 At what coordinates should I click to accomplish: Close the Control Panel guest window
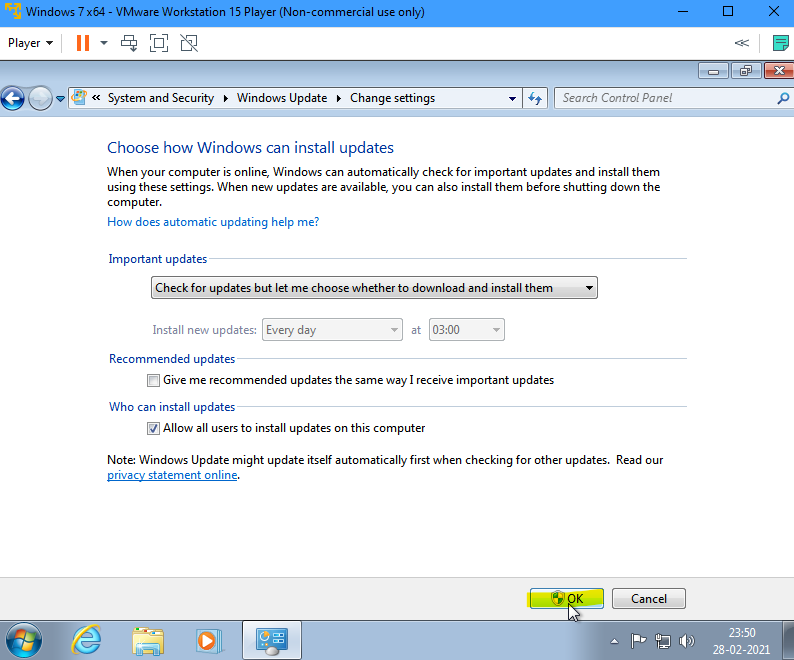pyautogui.click(x=779, y=71)
